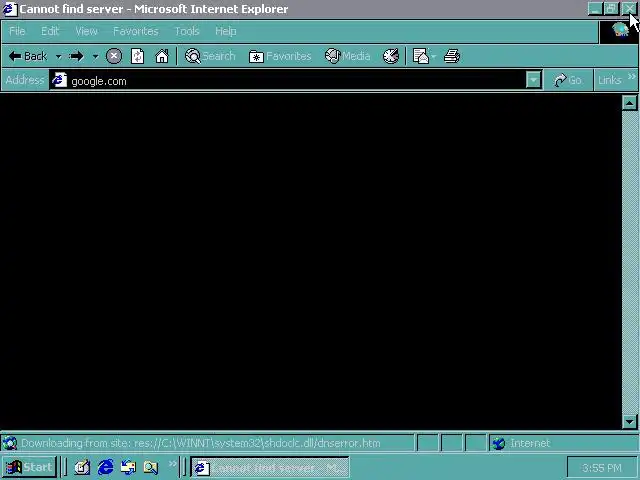Restore down the Internet Explorer window

click(x=611, y=9)
